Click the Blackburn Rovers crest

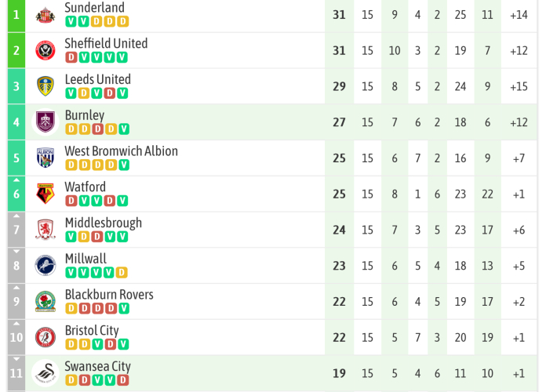click(45, 301)
